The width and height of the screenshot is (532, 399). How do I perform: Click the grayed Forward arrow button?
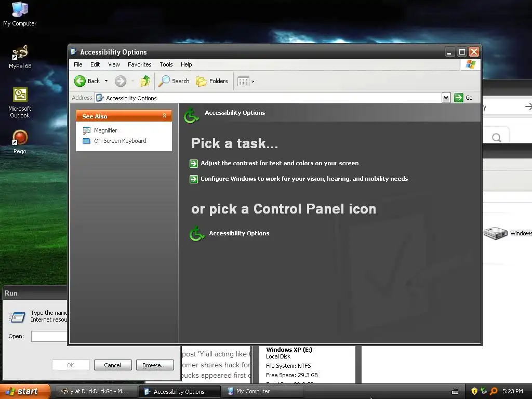tap(121, 81)
